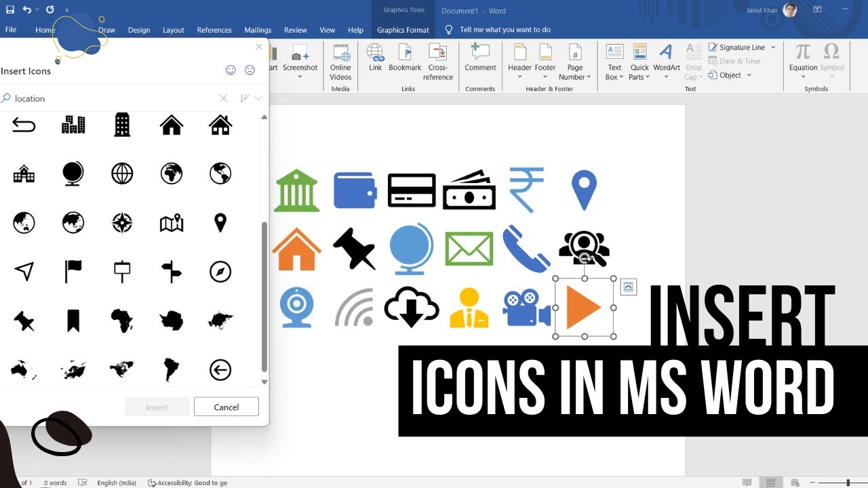Select the compass rose icon in dialog
The width and height of the screenshot is (868, 488).
tap(122, 222)
